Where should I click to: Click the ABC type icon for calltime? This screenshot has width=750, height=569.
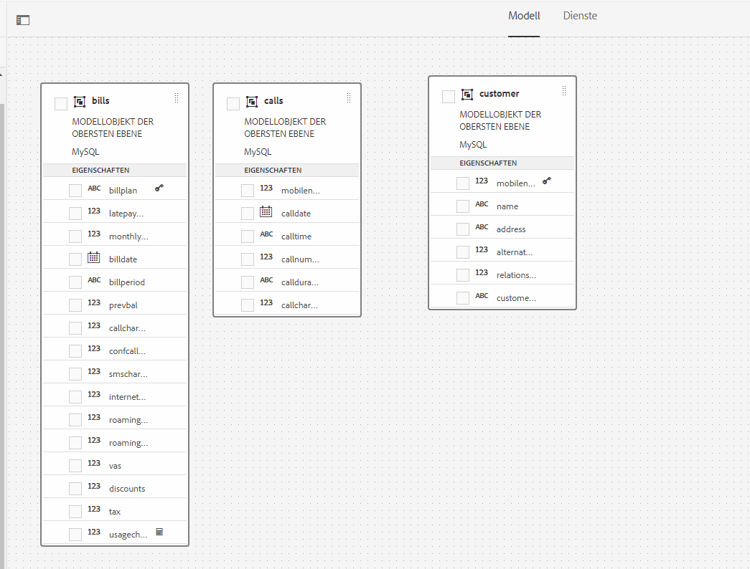(266, 234)
